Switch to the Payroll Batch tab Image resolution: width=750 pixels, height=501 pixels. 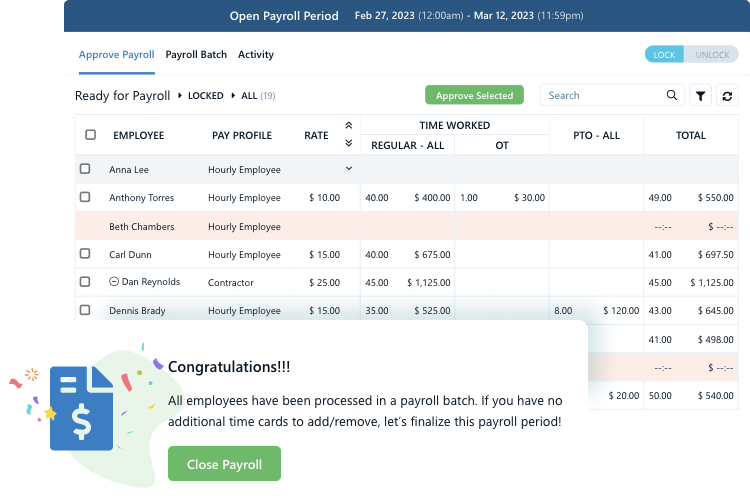pos(196,55)
